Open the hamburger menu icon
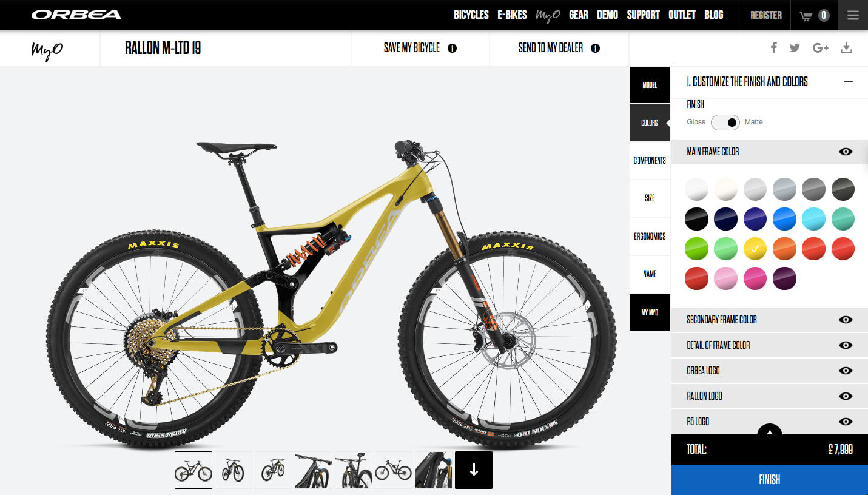The height and width of the screenshot is (495, 868). pos(853,15)
